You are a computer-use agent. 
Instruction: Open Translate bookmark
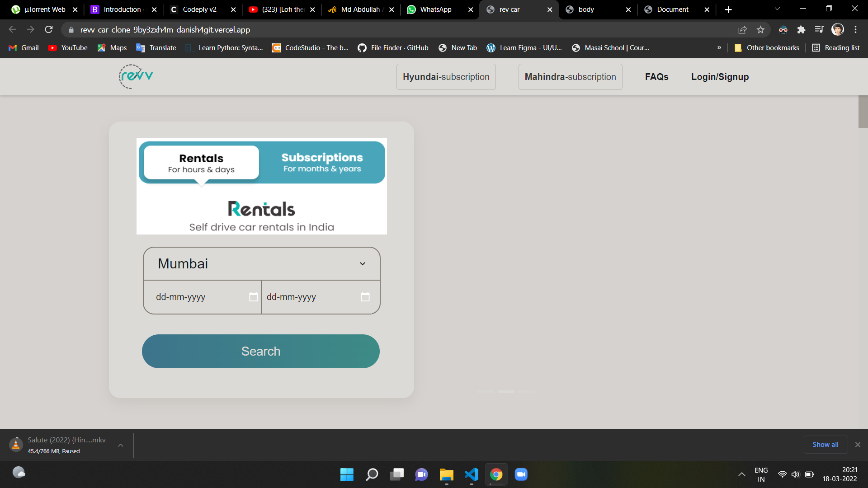(156, 48)
